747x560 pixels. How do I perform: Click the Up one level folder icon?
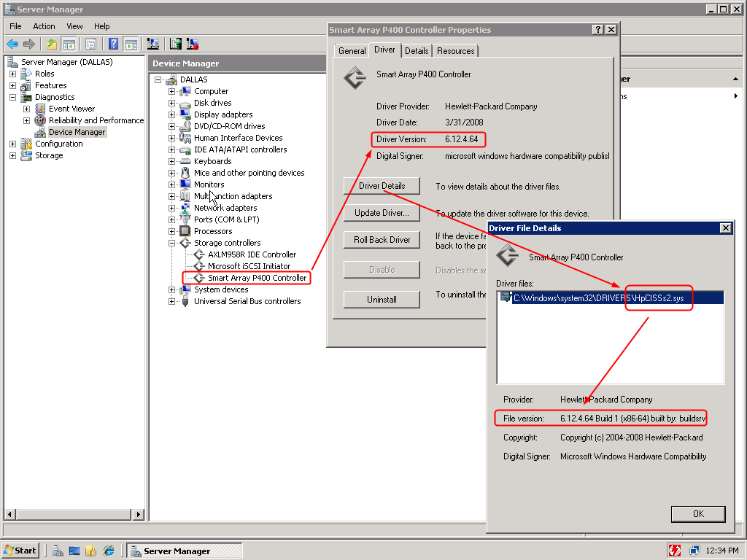(52, 44)
